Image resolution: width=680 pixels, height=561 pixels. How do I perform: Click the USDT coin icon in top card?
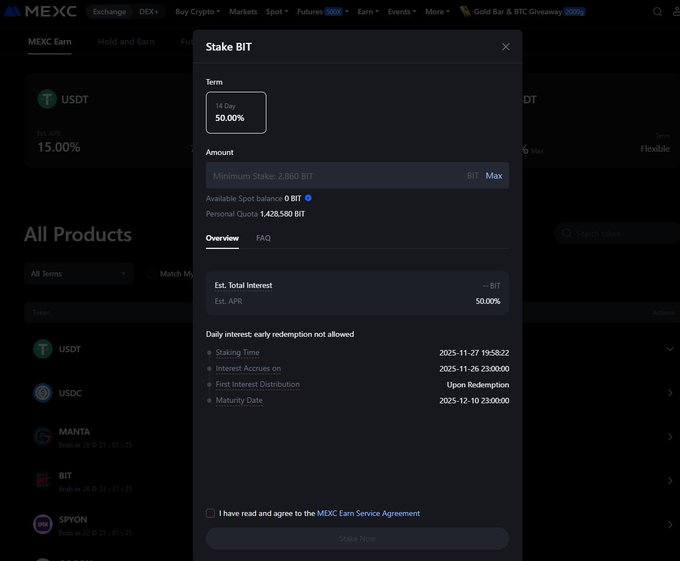pos(47,99)
